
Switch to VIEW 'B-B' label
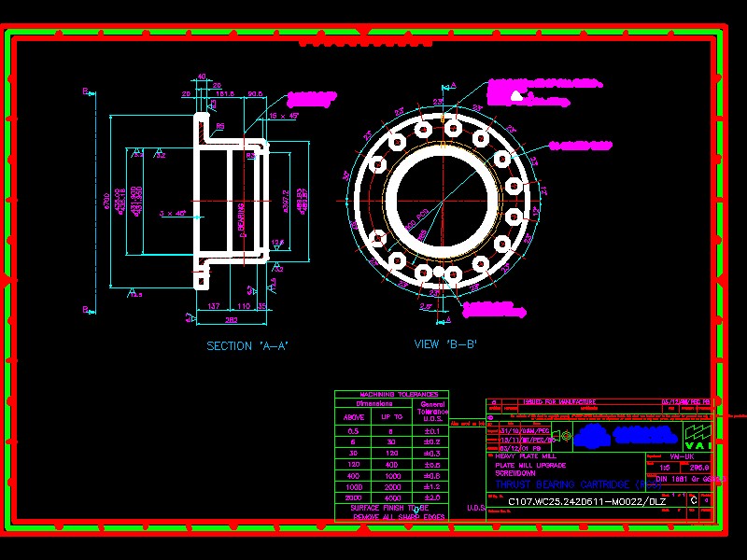tap(435, 343)
